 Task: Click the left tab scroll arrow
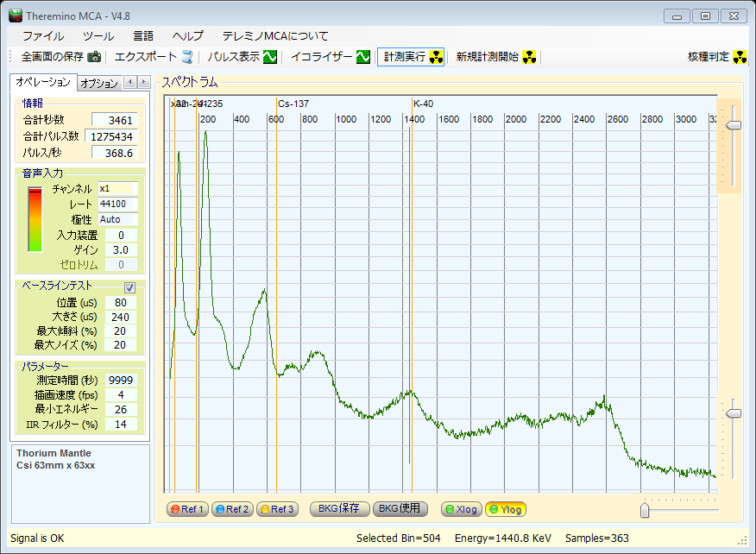tap(130, 82)
